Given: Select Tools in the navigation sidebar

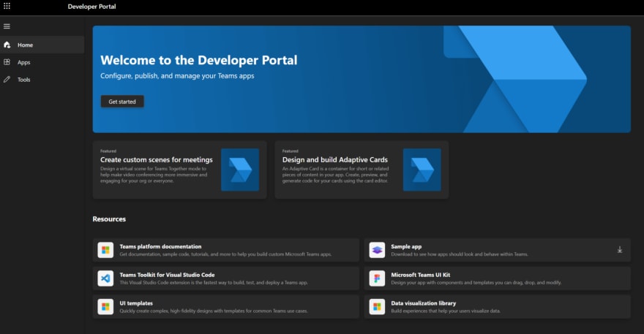Looking at the screenshot, I should [42, 79].
